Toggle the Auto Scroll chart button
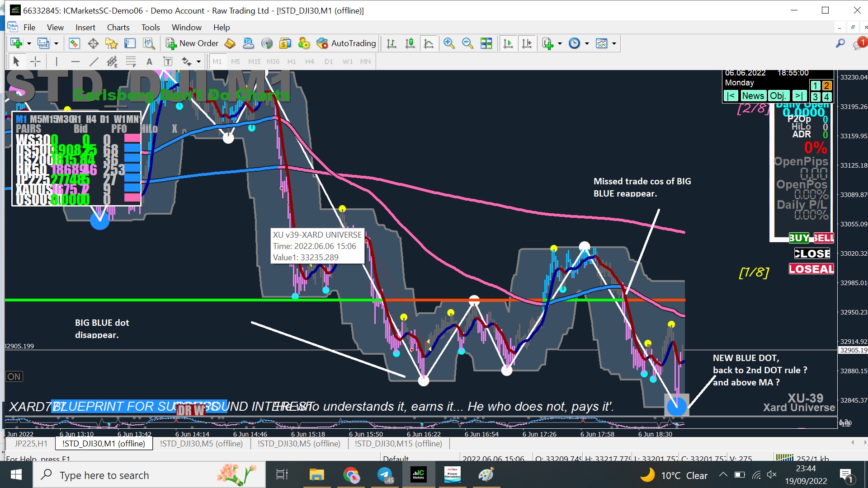Screen dimensions: 868x488 click(x=508, y=43)
